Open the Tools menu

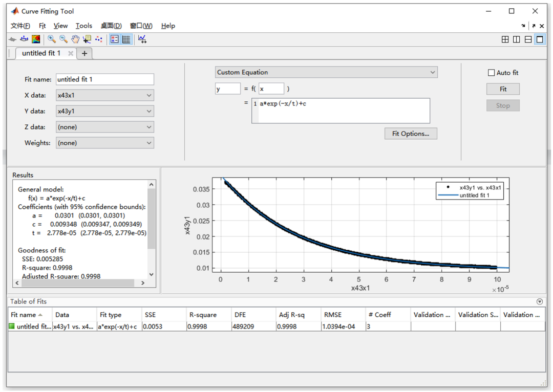84,26
